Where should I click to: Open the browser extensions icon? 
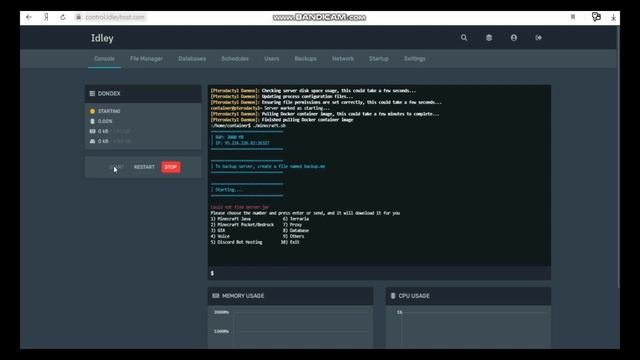click(x=596, y=17)
